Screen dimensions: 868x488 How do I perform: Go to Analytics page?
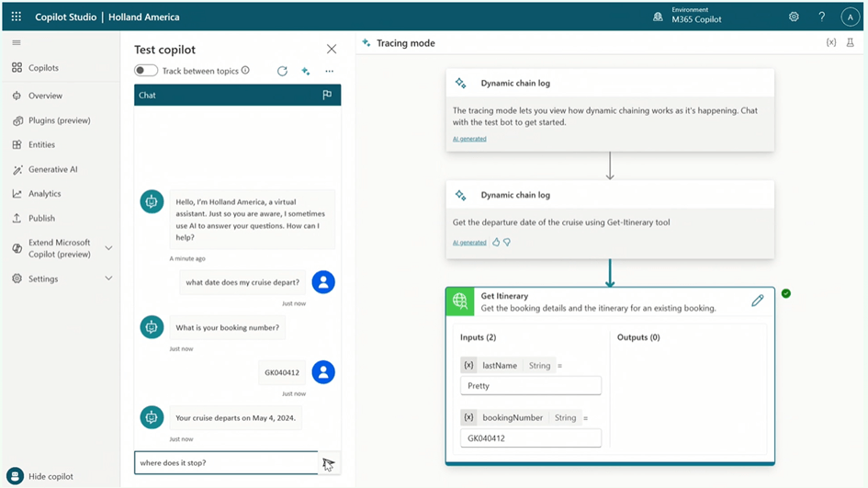coord(44,194)
